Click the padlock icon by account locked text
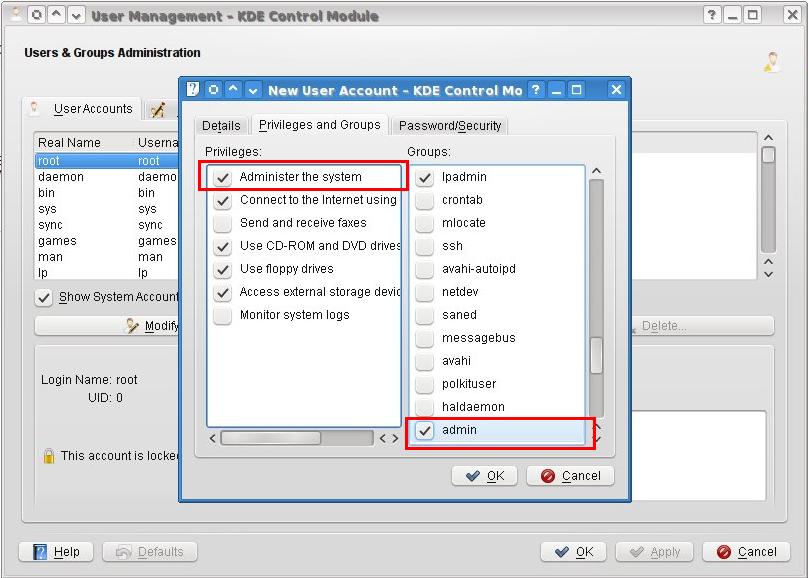This screenshot has width=808, height=578. (x=48, y=456)
